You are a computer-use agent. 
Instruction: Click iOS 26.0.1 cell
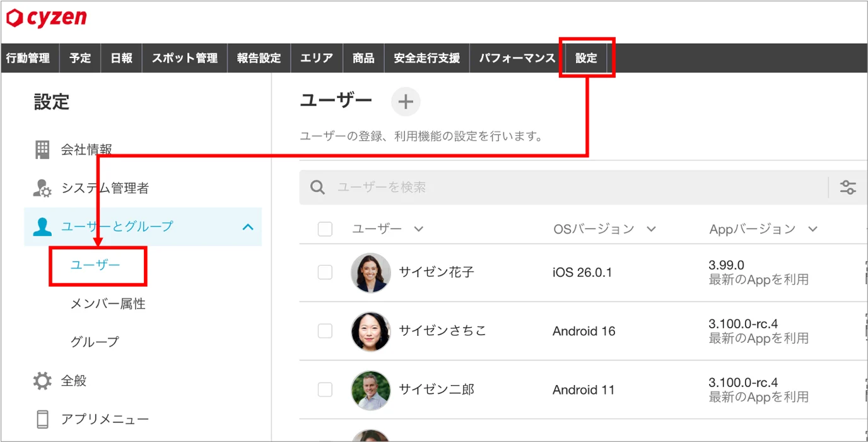click(582, 273)
